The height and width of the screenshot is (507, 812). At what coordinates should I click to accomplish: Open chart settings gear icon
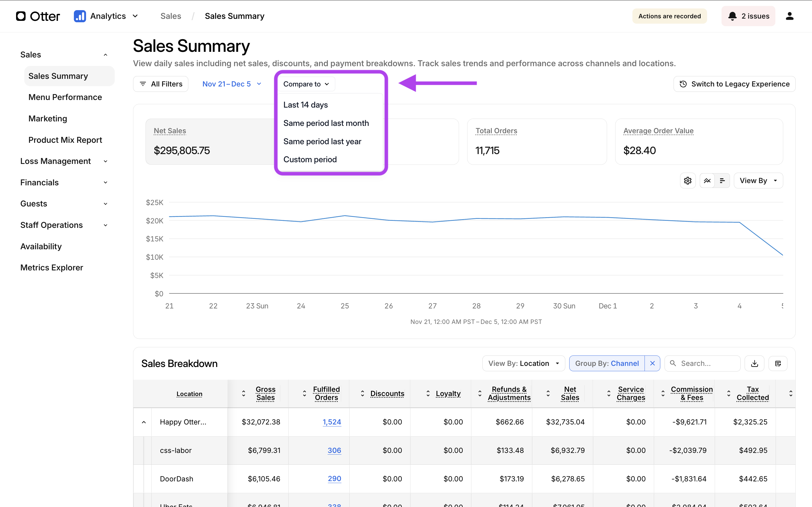pyautogui.click(x=687, y=181)
